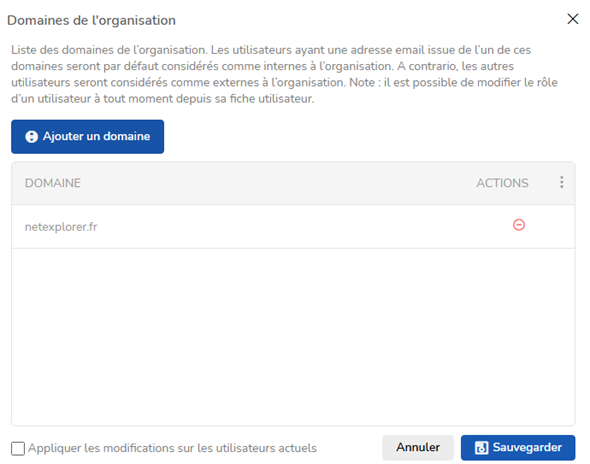Save the domains with Sauvegarder
Screen dimensions: 590x464
[x=518, y=447]
